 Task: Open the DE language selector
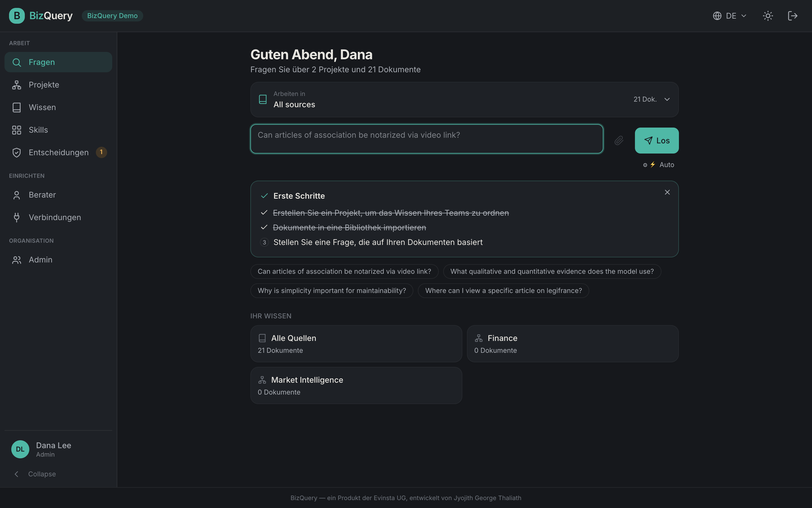pyautogui.click(x=729, y=16)
